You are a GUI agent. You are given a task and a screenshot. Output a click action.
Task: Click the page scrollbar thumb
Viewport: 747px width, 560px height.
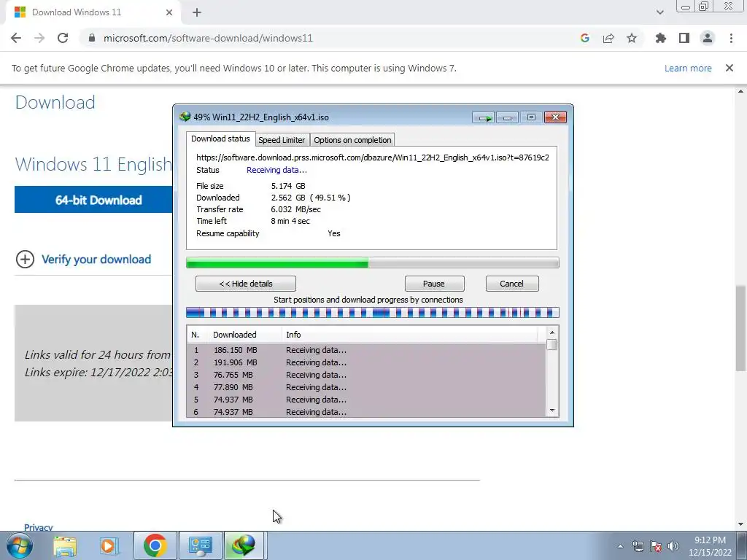click(x=741, y=327)
